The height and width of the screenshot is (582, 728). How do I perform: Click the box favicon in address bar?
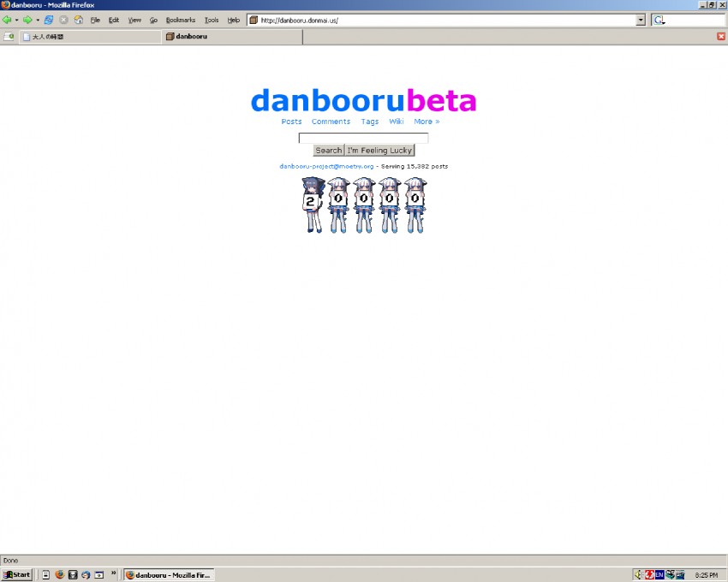(254, 20)
